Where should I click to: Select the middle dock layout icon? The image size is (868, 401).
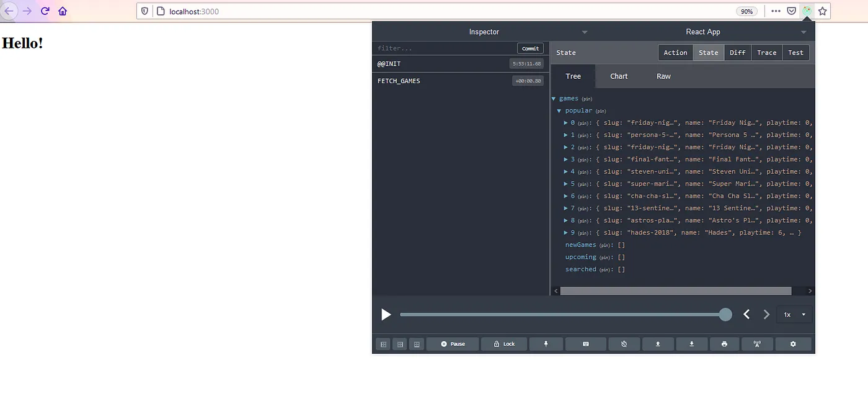click(x=400, y=344)
